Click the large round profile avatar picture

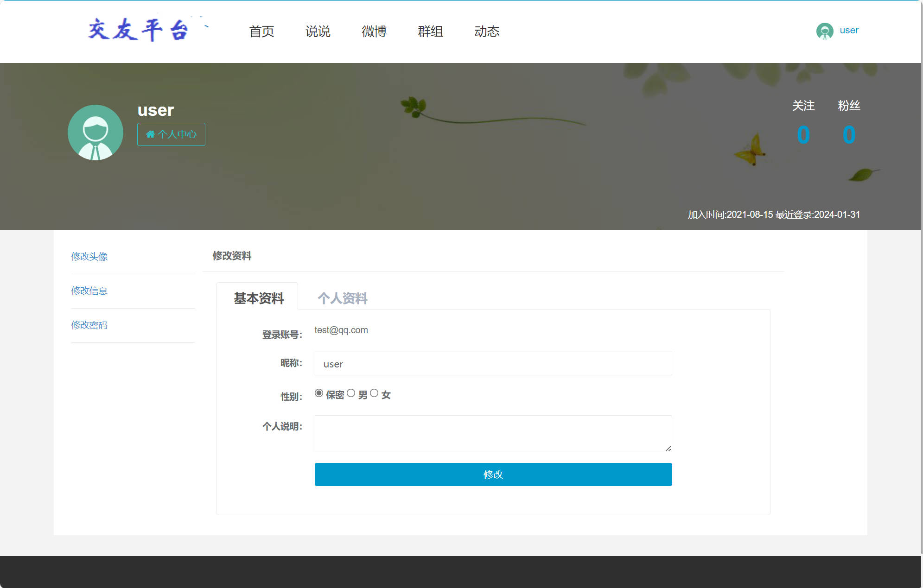(x=95, y=133)
